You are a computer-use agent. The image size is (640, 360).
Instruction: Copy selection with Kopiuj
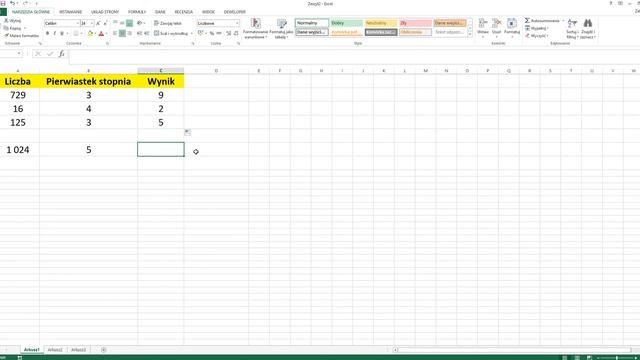pos(13,28)
